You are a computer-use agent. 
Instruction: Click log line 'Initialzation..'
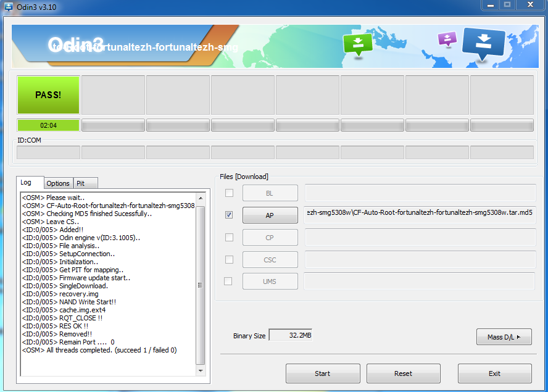point(60,262)
